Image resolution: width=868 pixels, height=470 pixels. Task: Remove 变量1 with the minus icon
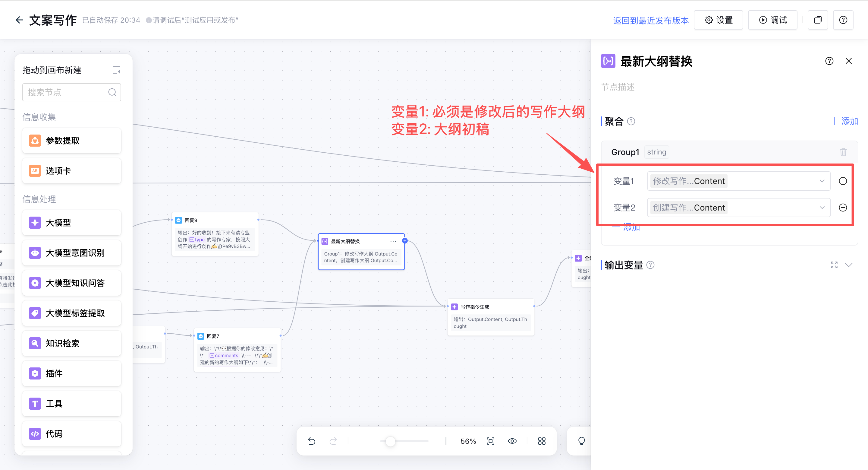coord(842,181)
